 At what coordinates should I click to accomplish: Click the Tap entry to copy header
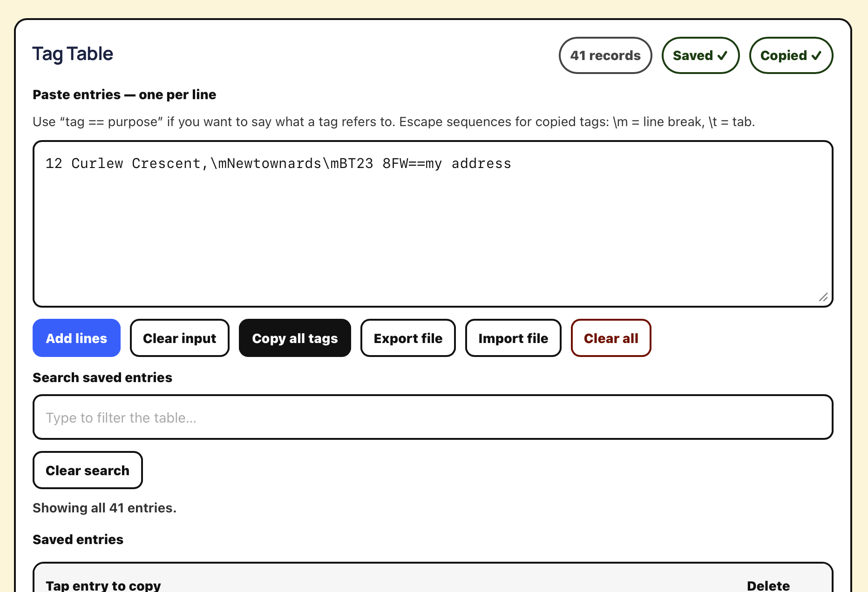coord(103,585)
